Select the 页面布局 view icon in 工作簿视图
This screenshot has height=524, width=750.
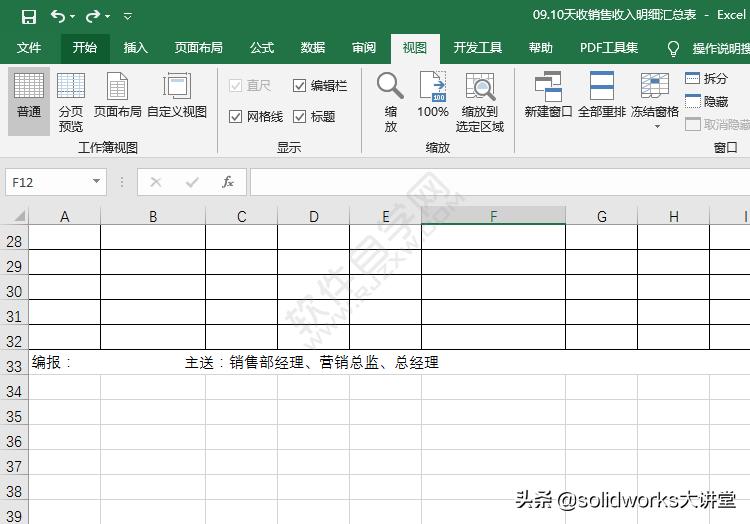click(x=117, y=95)
